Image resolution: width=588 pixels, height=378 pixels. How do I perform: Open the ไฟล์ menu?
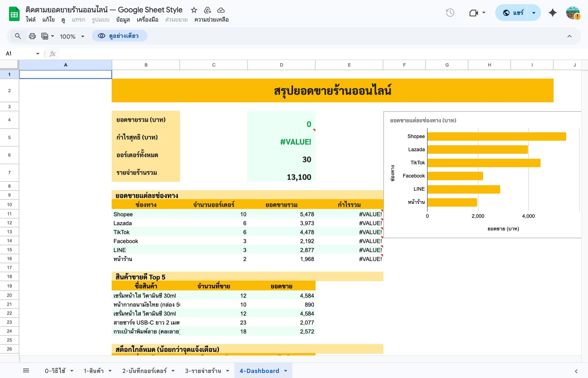31,20
